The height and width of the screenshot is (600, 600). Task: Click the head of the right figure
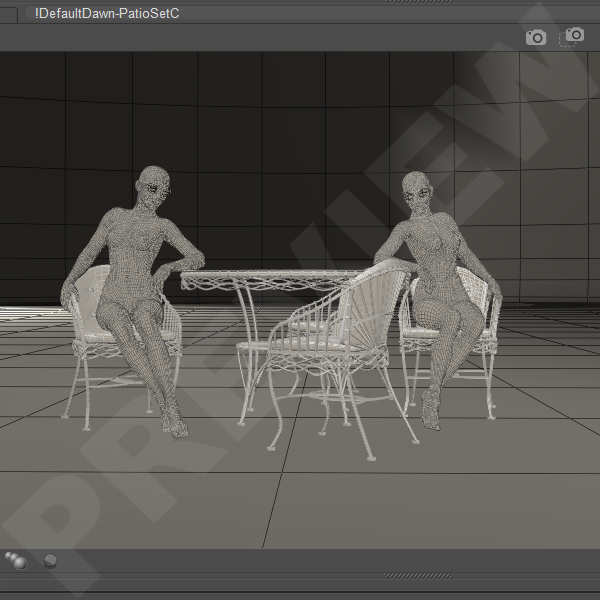point(416,190)
